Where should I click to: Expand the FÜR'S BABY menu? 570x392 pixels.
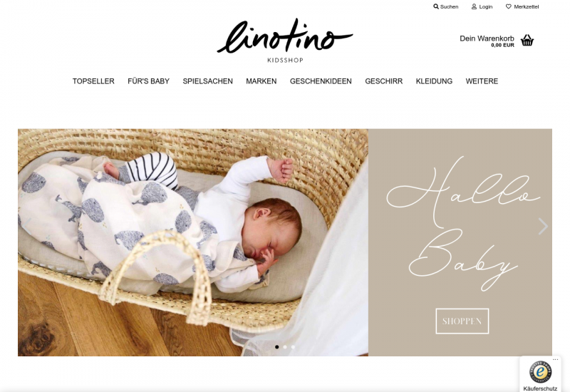click(148, 81)
